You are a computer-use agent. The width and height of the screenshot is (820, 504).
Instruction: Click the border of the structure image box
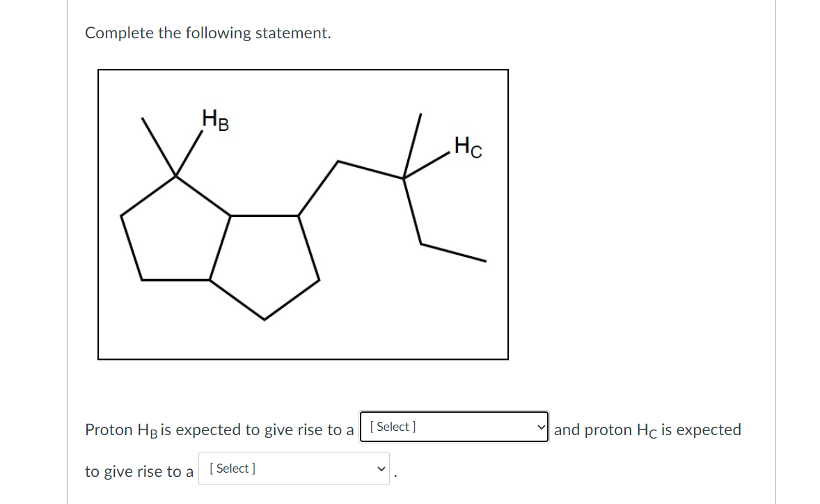[303, 69]
